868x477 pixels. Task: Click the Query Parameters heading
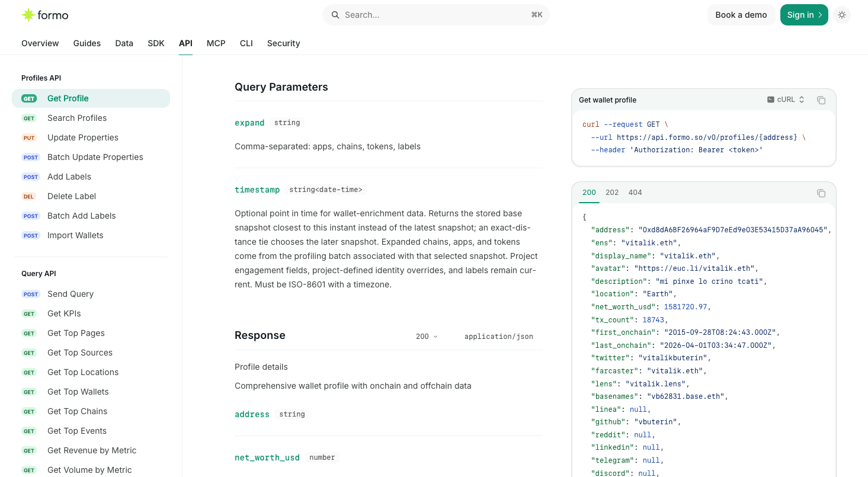point(281,87)
